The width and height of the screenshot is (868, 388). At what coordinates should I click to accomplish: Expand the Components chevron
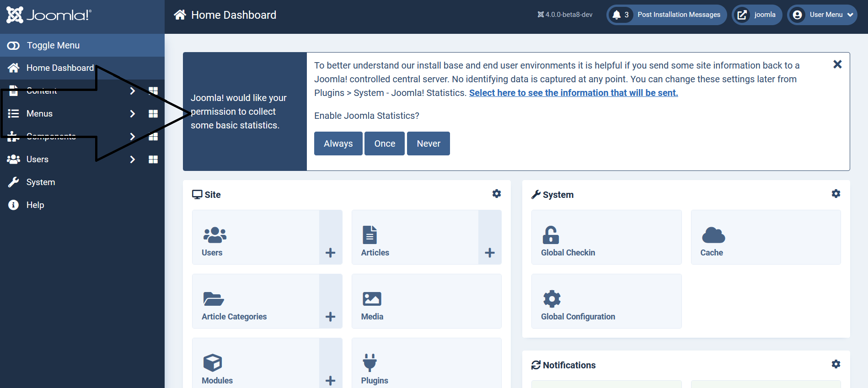132,137
